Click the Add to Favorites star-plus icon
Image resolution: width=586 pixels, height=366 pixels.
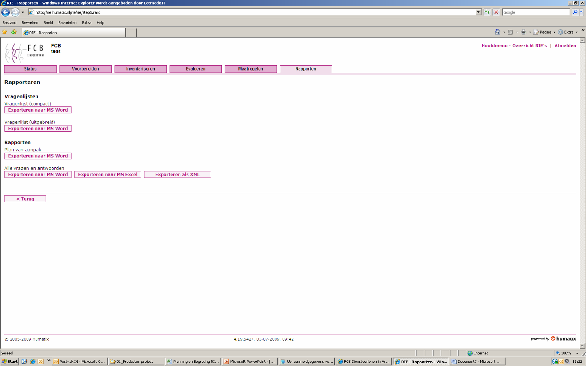click(14, 32)
